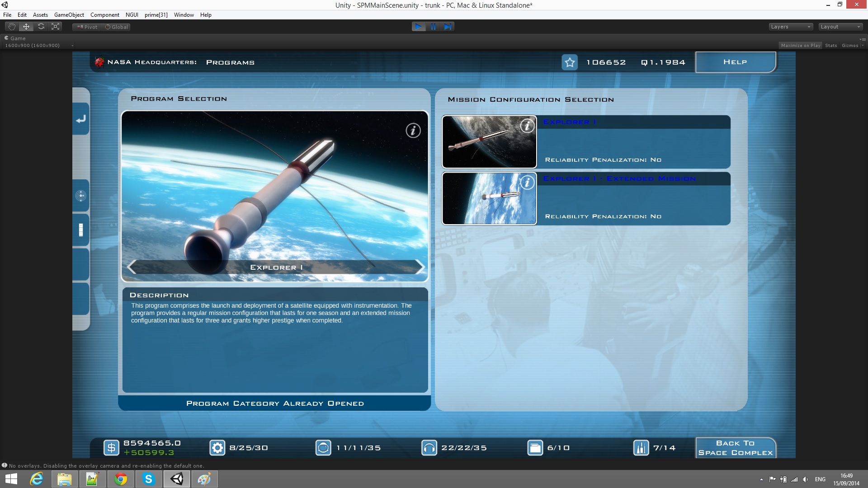Select Explorer I Extended Mission thumbnail
The width and height of the screenshot is (868, 488).
[489, 198]
